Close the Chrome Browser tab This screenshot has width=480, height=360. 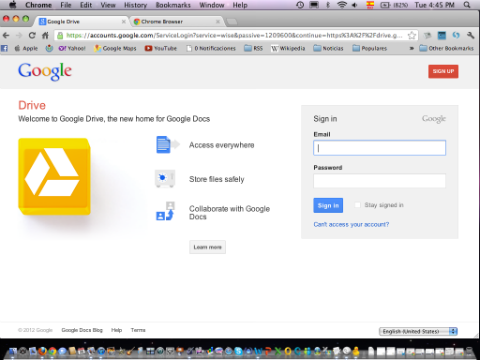pos(218,22)
